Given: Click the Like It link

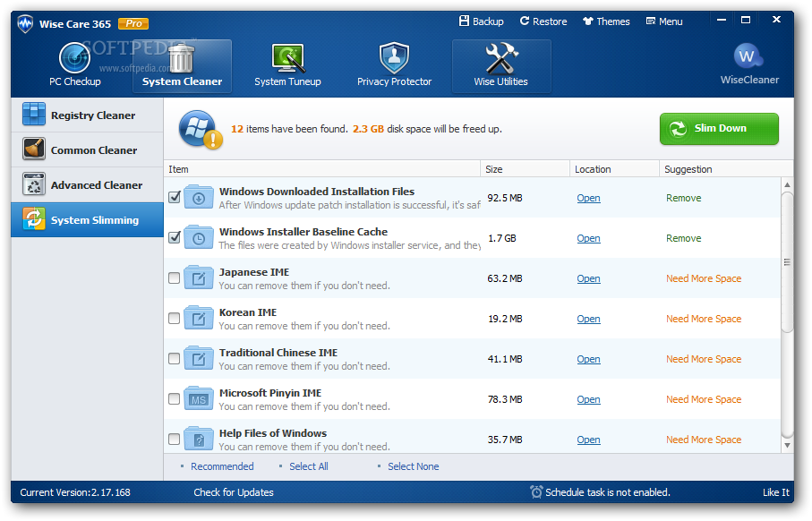Looking at the screenshot, I should (x=776, y=492).
